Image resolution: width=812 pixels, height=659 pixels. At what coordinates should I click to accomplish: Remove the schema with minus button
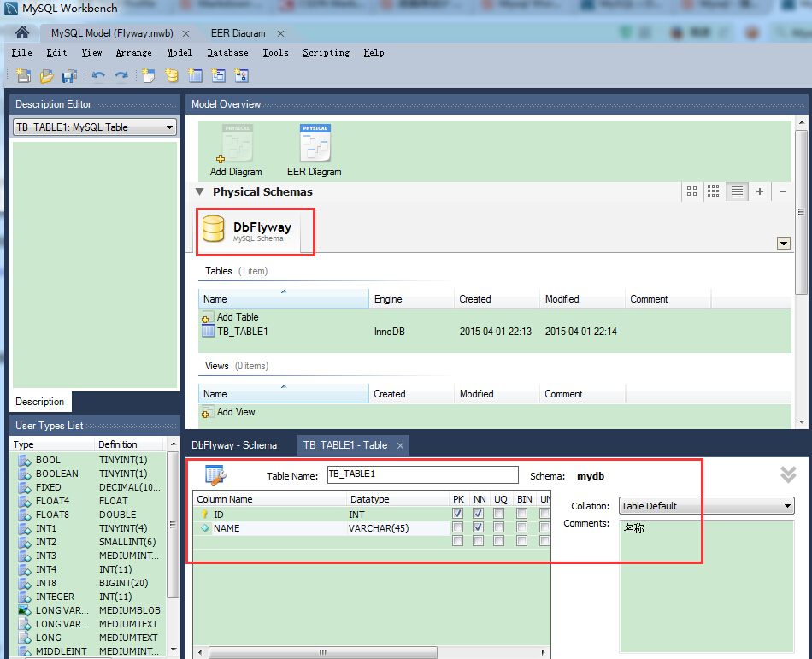coord(783,191)
